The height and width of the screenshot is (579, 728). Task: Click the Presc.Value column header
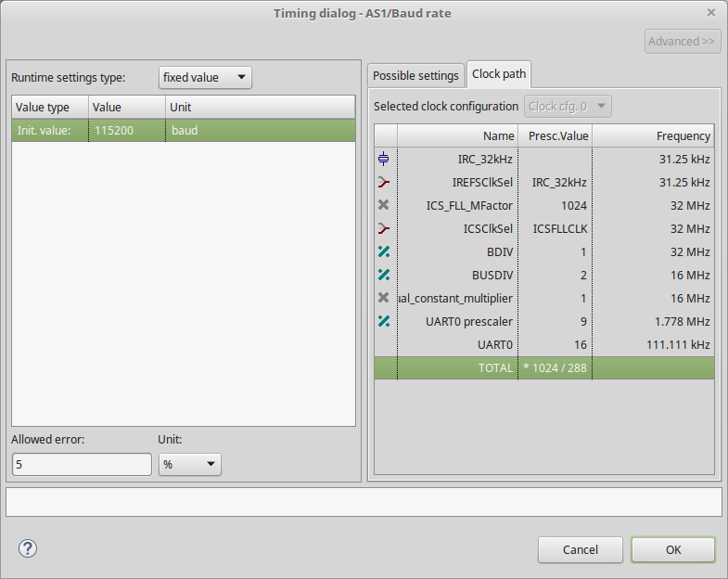coord(555,135)
